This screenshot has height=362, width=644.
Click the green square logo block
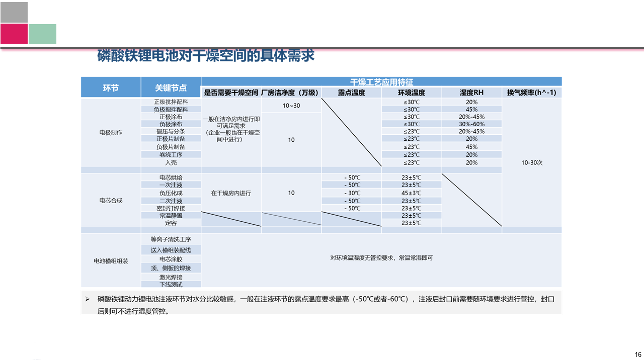click(x=43, y=34)
